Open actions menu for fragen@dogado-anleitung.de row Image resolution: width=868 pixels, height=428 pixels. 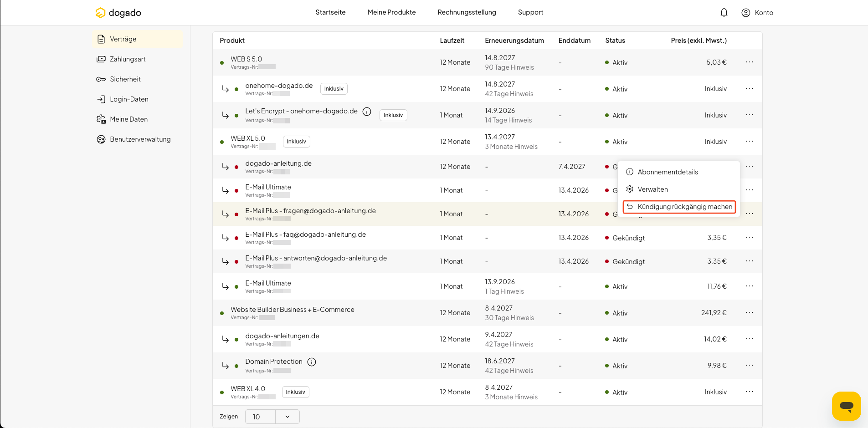tap(750, 214)
